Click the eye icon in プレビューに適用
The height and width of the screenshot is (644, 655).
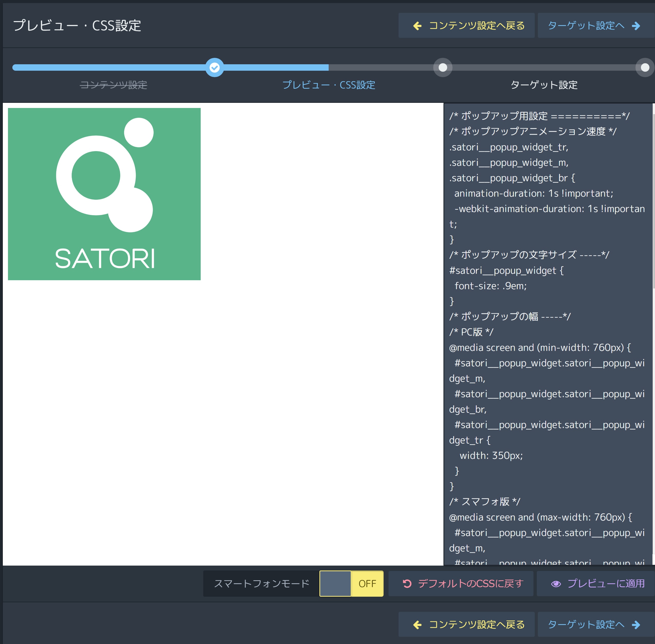tap(556, 584)
